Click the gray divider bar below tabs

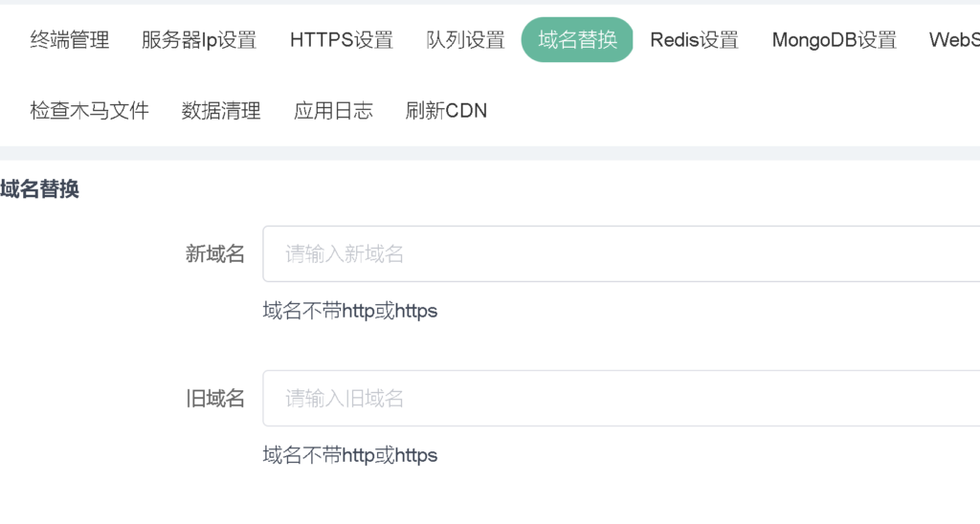490,153
